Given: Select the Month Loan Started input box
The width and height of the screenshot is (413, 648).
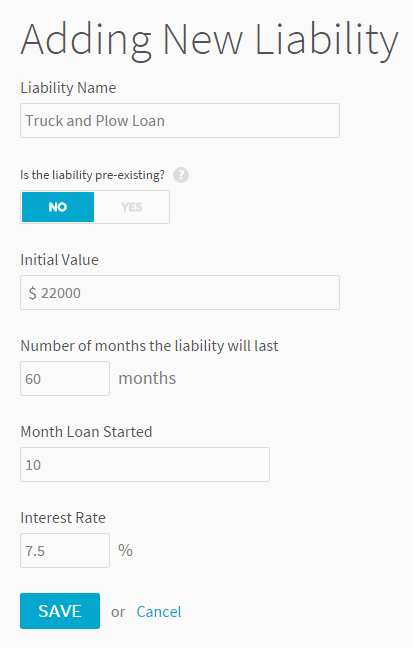Looking at the screenshot, I should [145, 465].
